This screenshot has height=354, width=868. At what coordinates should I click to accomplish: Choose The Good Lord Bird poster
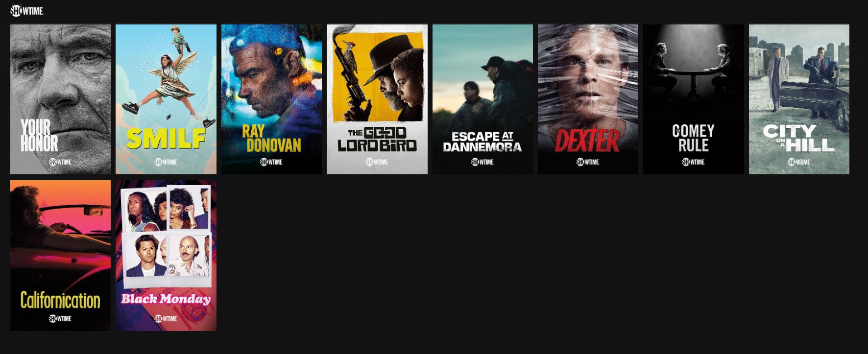[x=377, y=99]
